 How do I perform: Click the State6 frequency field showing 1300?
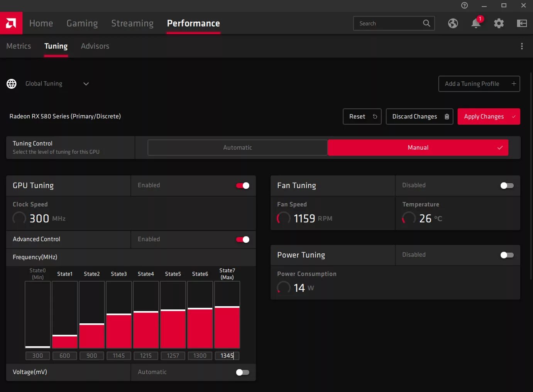tap(200, 356)
